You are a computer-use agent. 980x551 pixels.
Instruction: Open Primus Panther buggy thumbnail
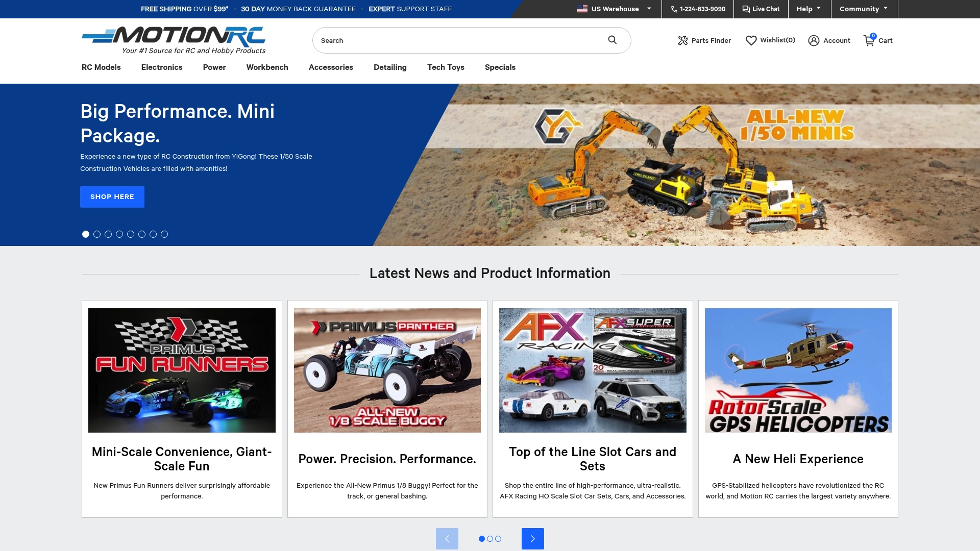387,370
